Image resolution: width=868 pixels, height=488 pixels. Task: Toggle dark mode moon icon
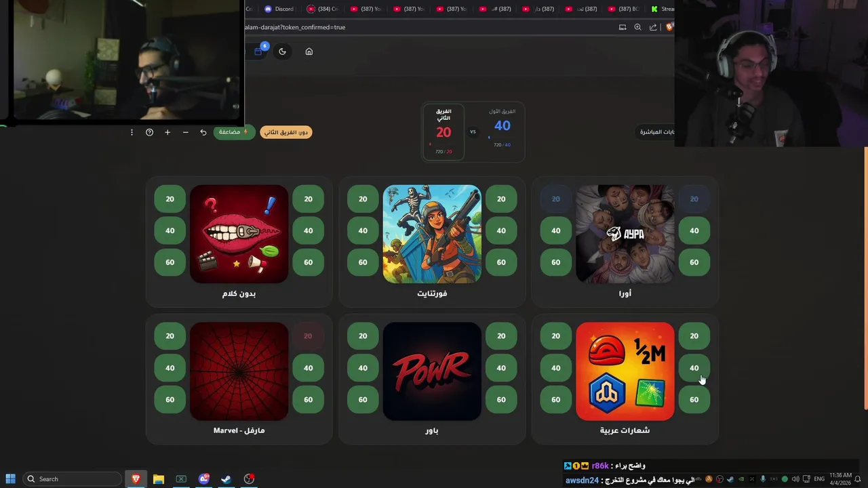click(283, 52)
